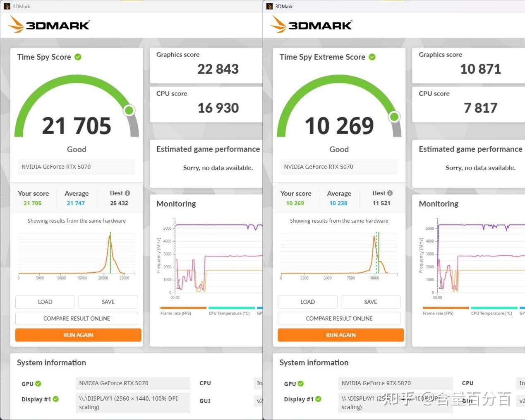Screen dimensions: 525x420
Task: Click the Average score 21 747
Action: click(76, 203)
